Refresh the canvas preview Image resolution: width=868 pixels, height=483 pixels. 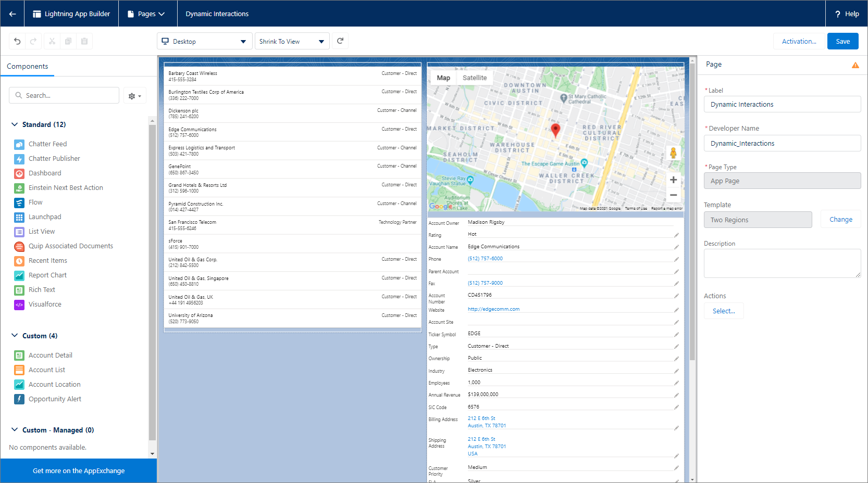click(x=340, y=41)
